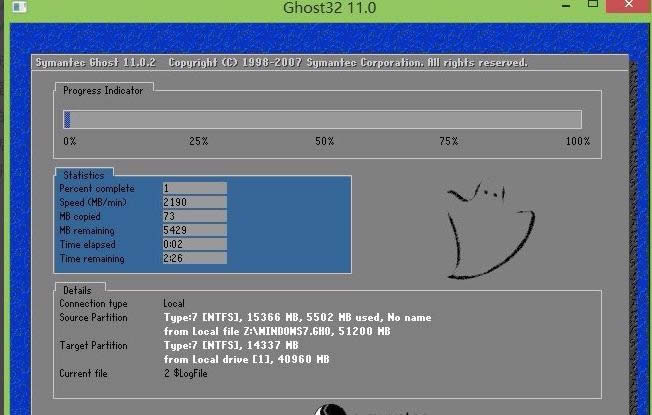Image resolution: width=652 pixels, height=415 pixels.
Task: Click the 'Type:7 [NTFS], 15366 MB' source line
Action: point(297,318)
